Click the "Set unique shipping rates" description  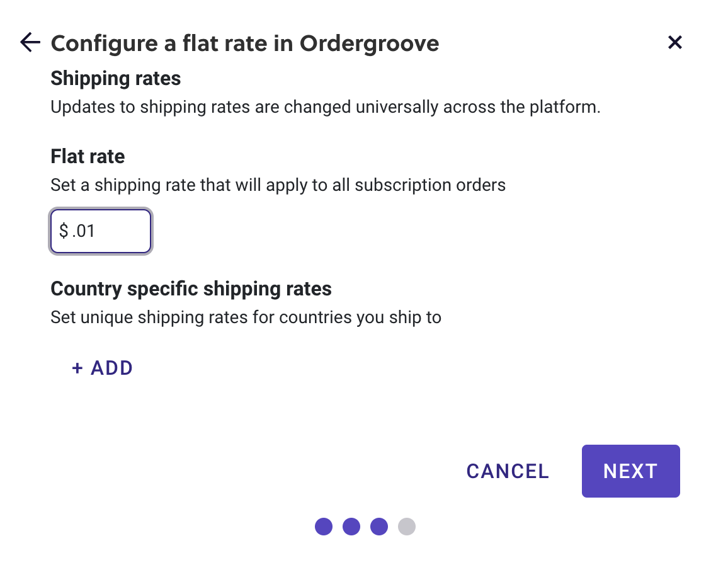click(x=246, y=317)
